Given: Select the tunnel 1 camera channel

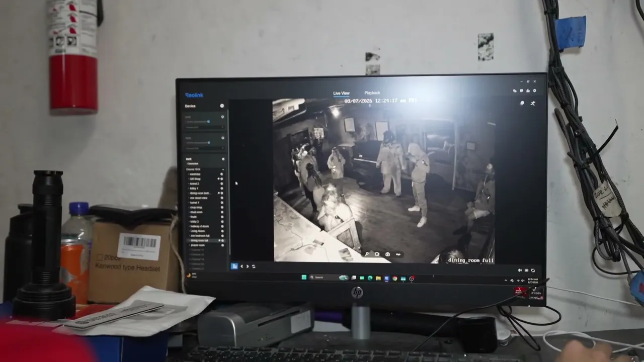Looking at the screenshot, I should click(195, 203).
